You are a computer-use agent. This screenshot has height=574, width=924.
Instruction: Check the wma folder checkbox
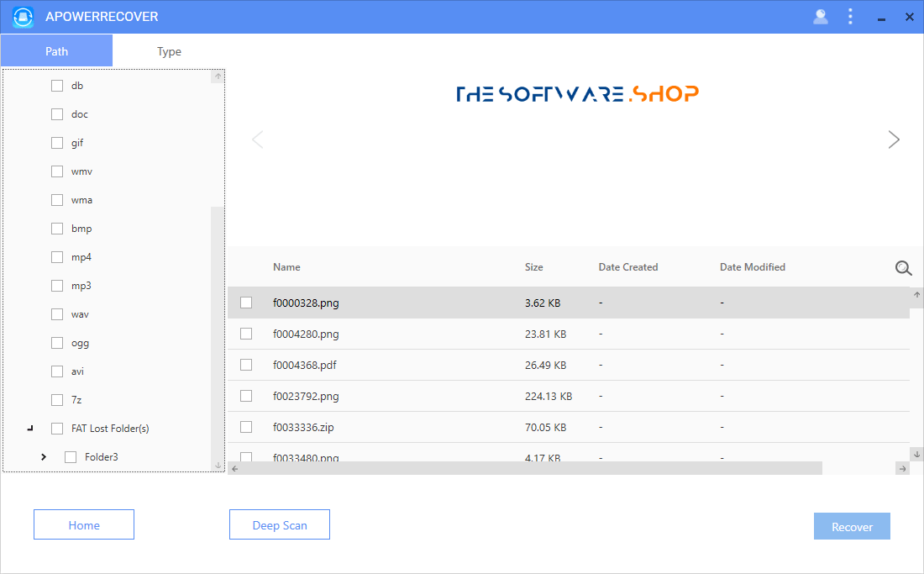(x=57, y=200)
